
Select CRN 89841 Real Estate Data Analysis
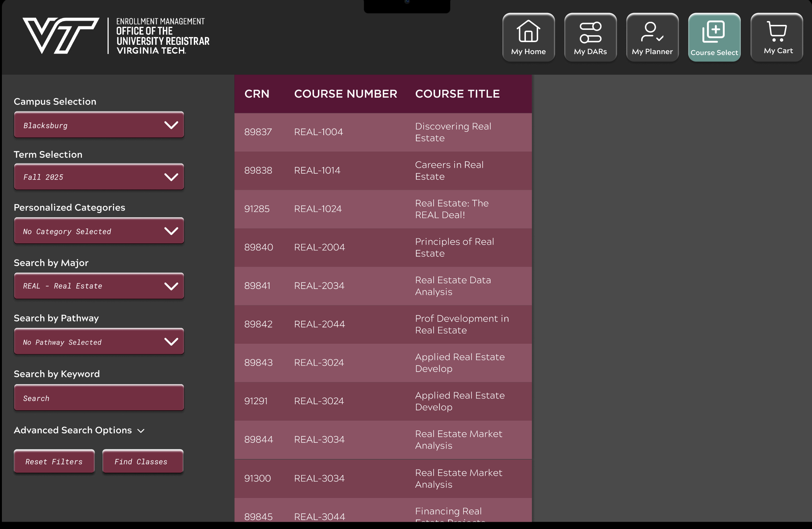(x=383, y=286)
